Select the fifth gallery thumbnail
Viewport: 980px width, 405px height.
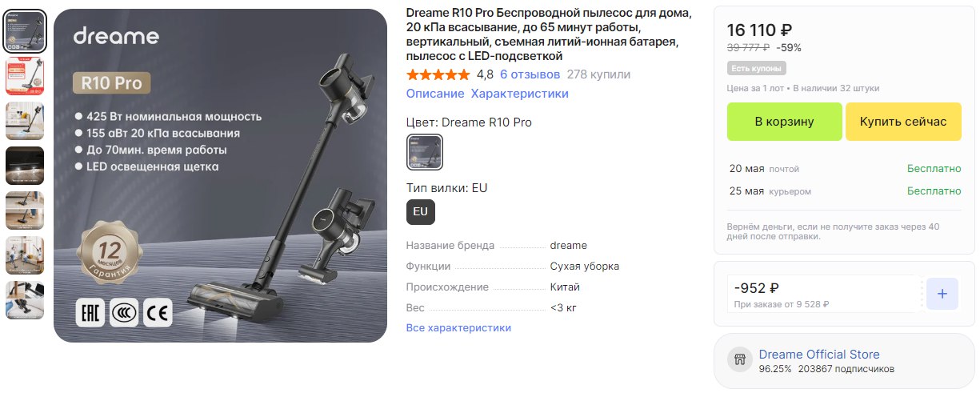coord(26,211)
